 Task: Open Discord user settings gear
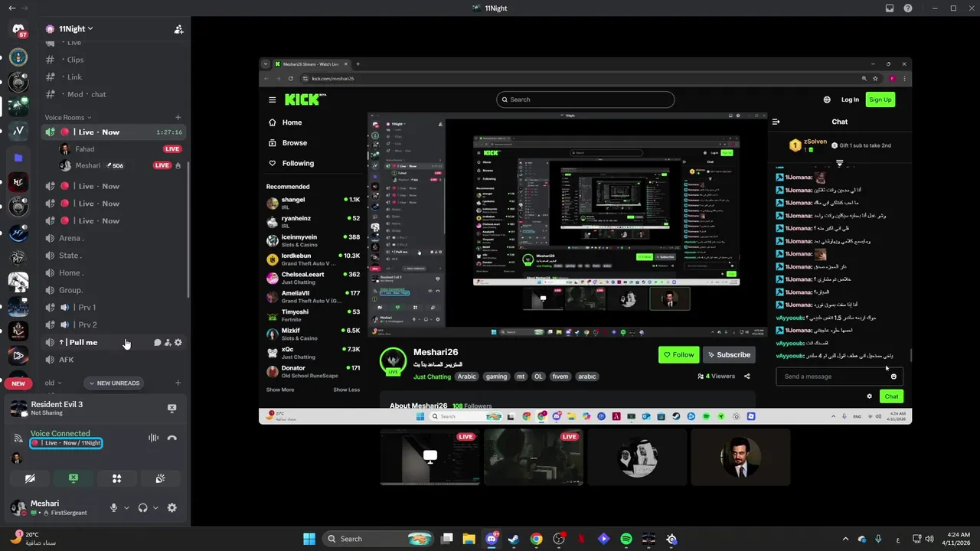pos(171,507)
